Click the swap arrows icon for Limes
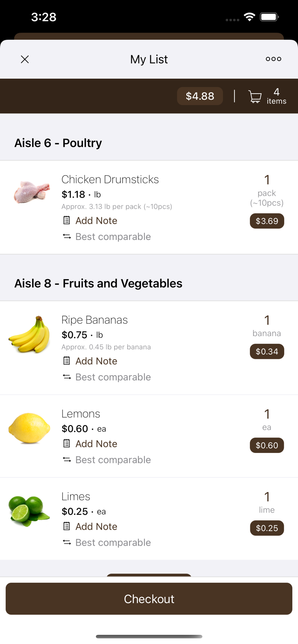Image resolution: width=298 pixels, height=644 pixels. [67, 543]
